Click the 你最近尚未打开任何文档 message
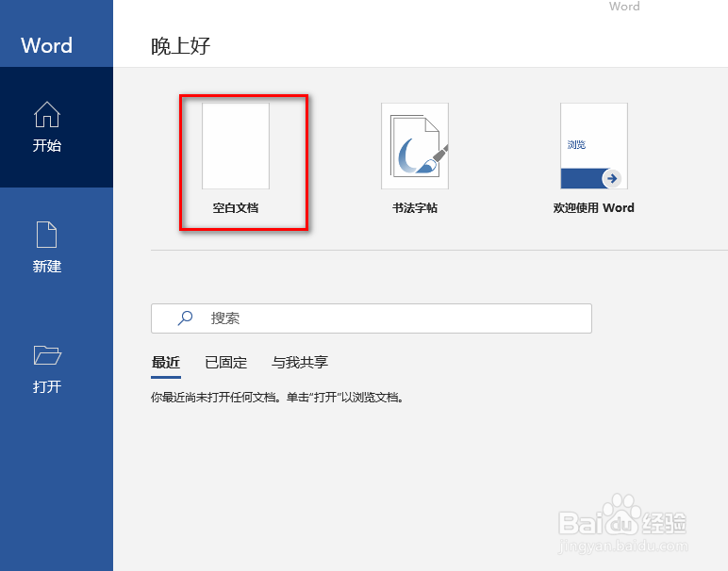This screenshot has height=571, width=728. (x=277, y=398)
